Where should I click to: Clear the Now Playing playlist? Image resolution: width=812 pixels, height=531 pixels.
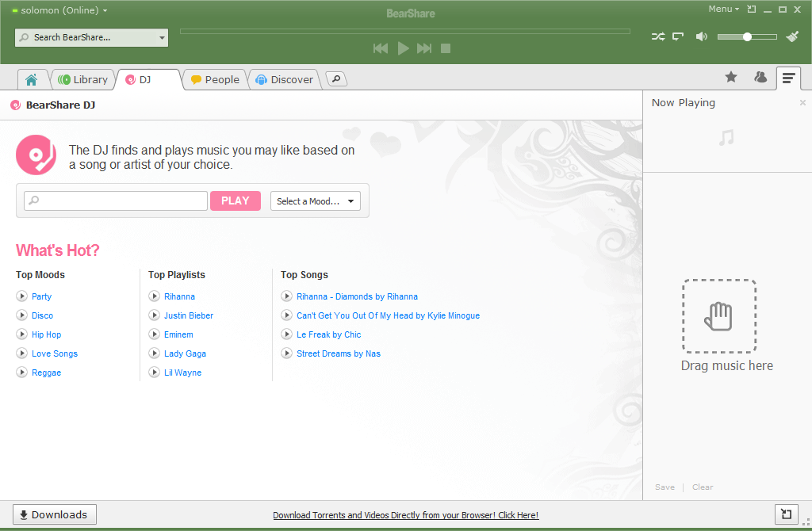(703, 487)
